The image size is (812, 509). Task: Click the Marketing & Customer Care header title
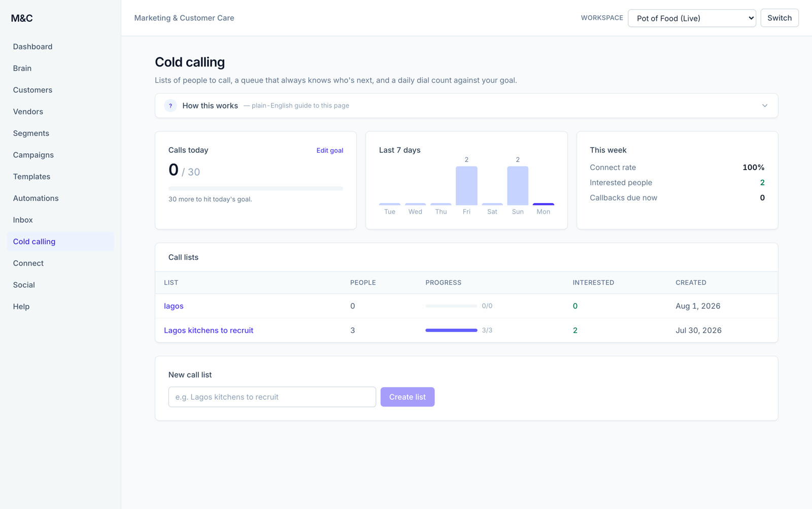pos(184,18)
